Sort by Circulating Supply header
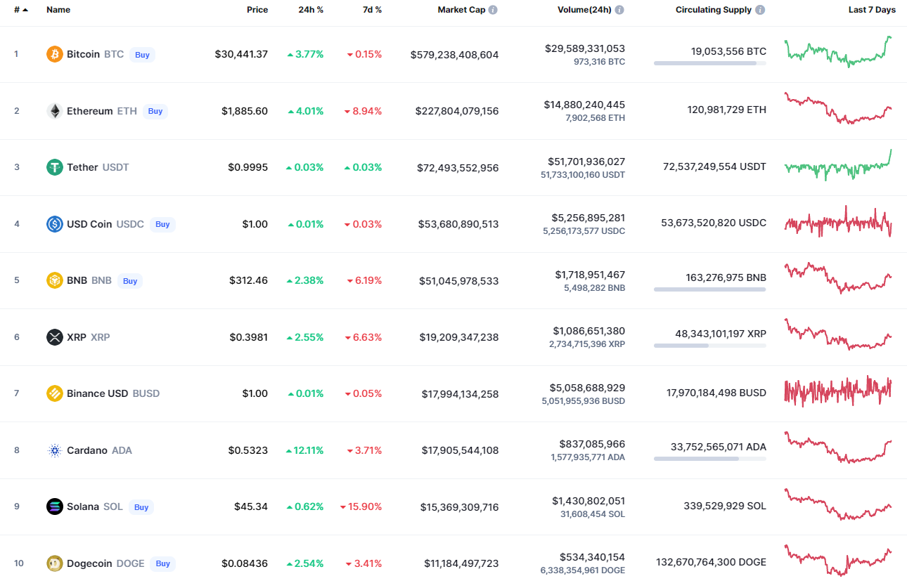 714,10
